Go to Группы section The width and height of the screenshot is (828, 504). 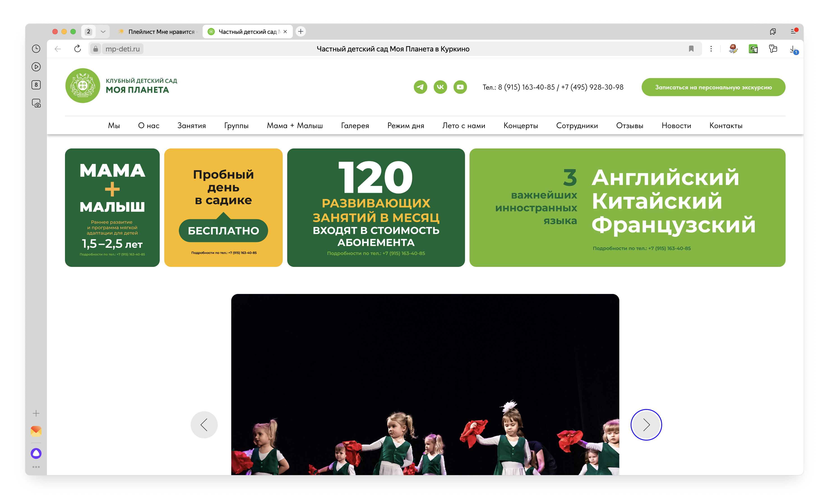pyautogui.click(x=236, y=125)
